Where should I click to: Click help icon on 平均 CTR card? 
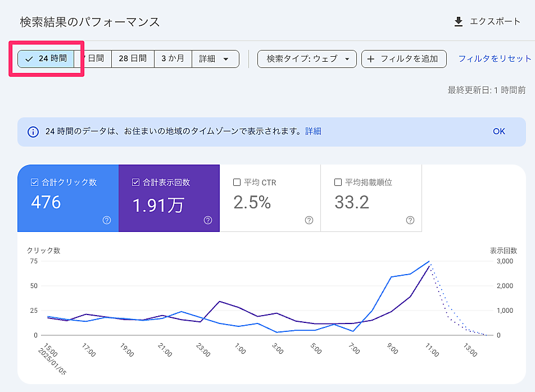pyautogui.click(x=309, y=220)
